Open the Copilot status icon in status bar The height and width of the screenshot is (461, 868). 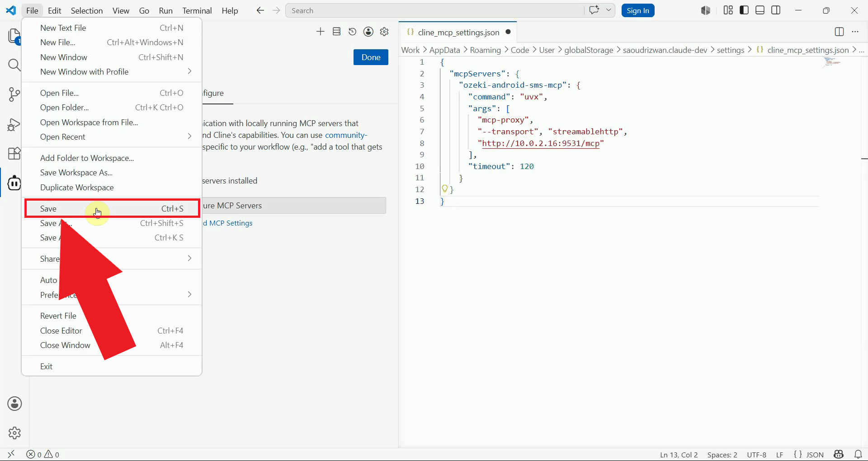pyautogui.click(x=839, y=454)
